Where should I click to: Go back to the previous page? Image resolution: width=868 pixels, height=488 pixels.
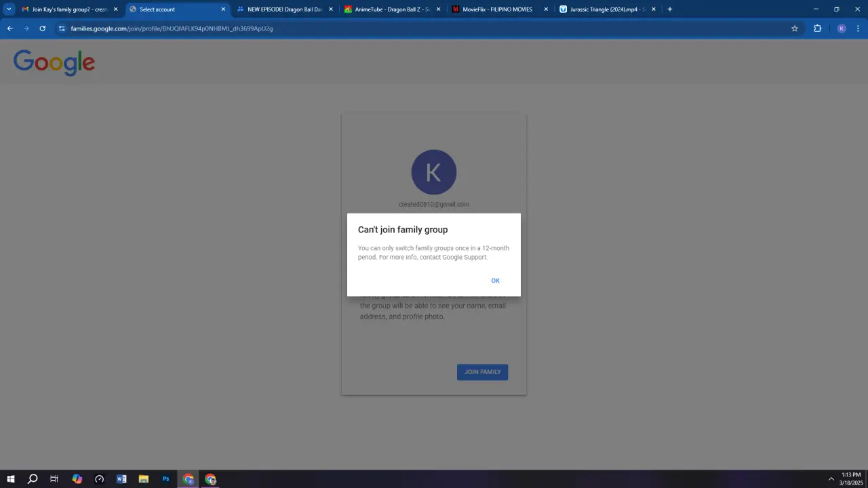pos(9,28)
